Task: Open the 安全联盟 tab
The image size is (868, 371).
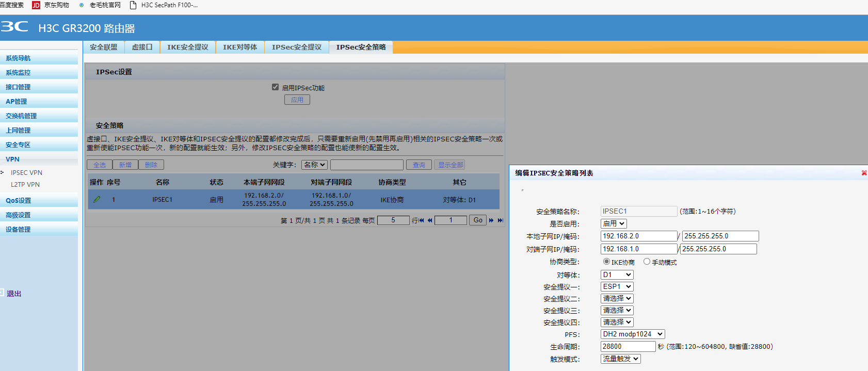Action: click(x=104, y=47)
